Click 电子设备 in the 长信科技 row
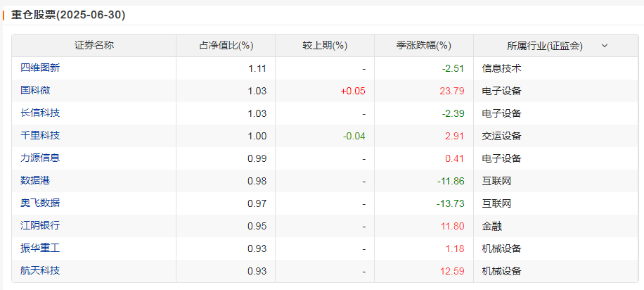This screenshot has height=290, width=644. (501, 113)
